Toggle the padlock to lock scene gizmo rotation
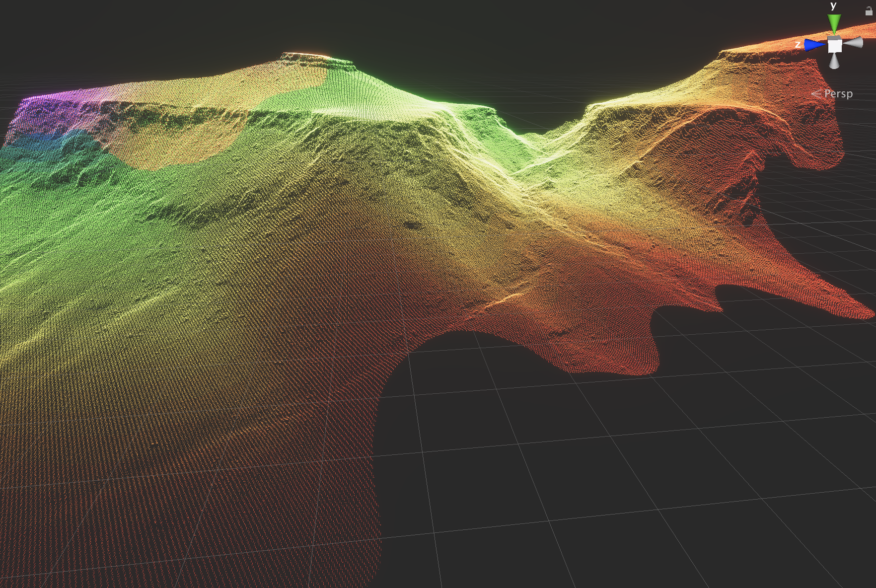 tap(869, 11)
